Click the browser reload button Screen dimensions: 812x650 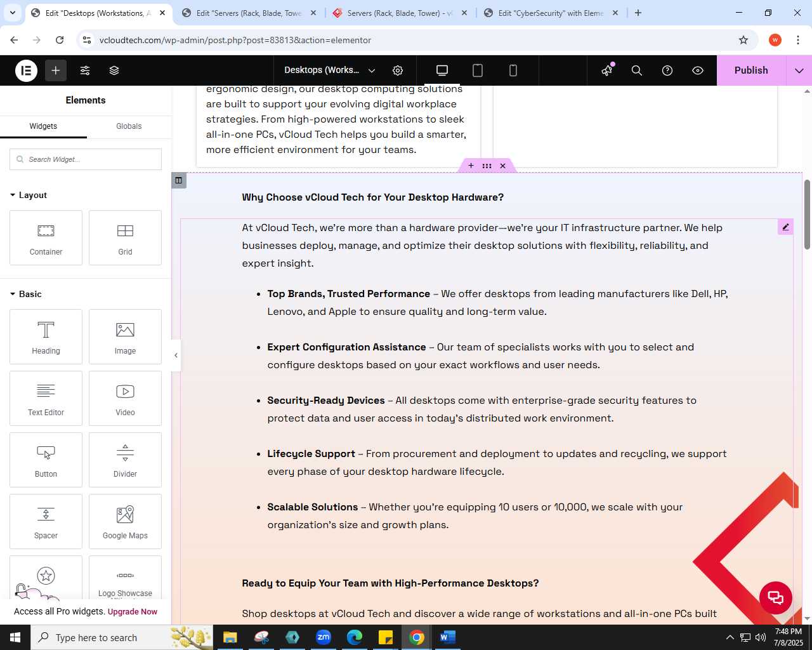(x=60, y=40)
